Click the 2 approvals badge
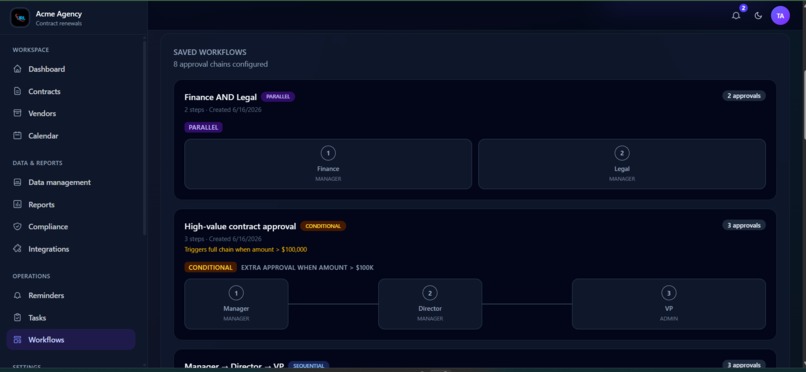The image size is (806, 372). point(744,96)
